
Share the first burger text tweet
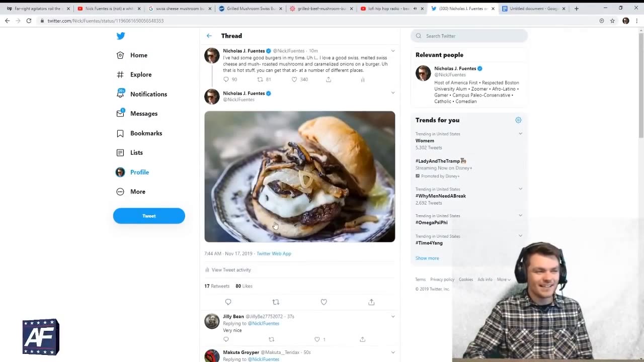(x=329, y=79)
